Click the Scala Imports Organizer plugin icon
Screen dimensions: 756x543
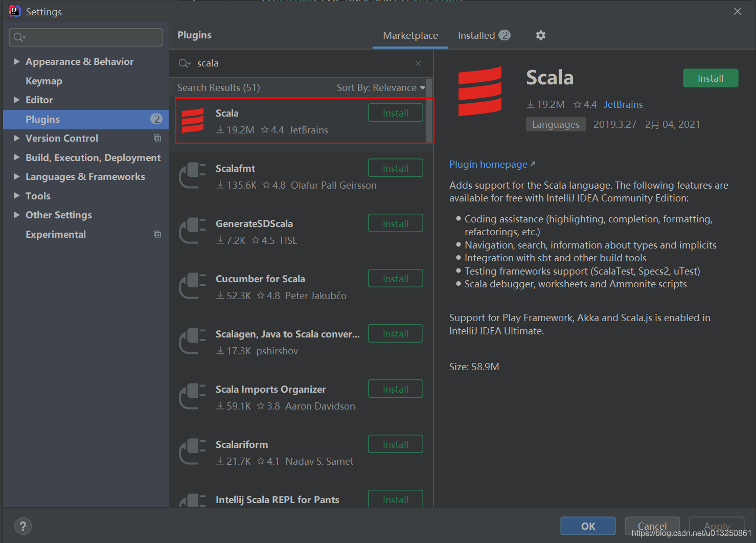192,397
